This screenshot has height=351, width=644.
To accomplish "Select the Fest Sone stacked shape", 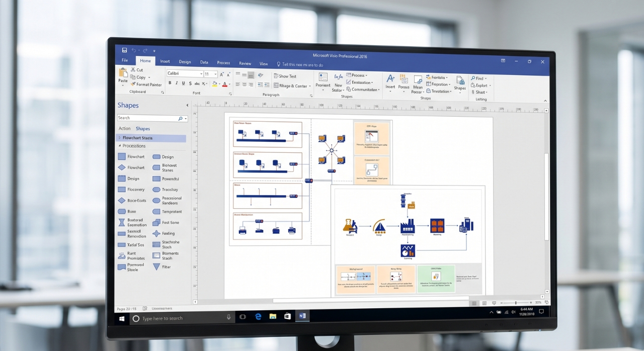I will [x=156, y=223].
